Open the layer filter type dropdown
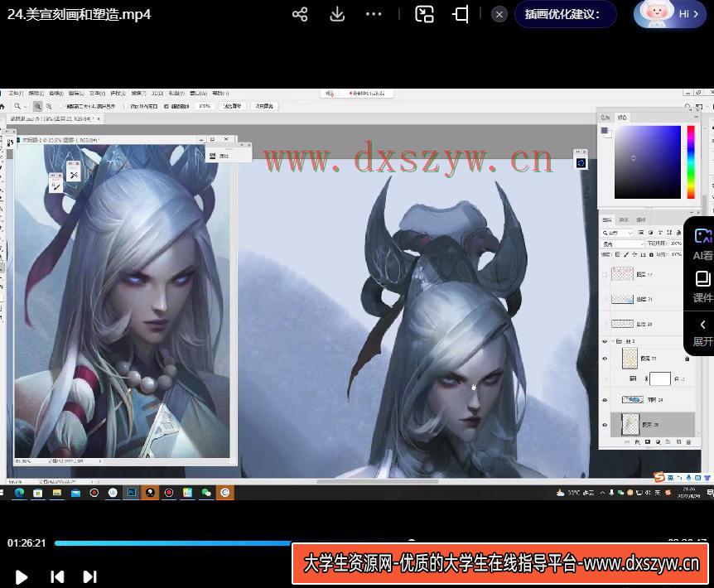 pyautogui.click(x=618, y=233)
